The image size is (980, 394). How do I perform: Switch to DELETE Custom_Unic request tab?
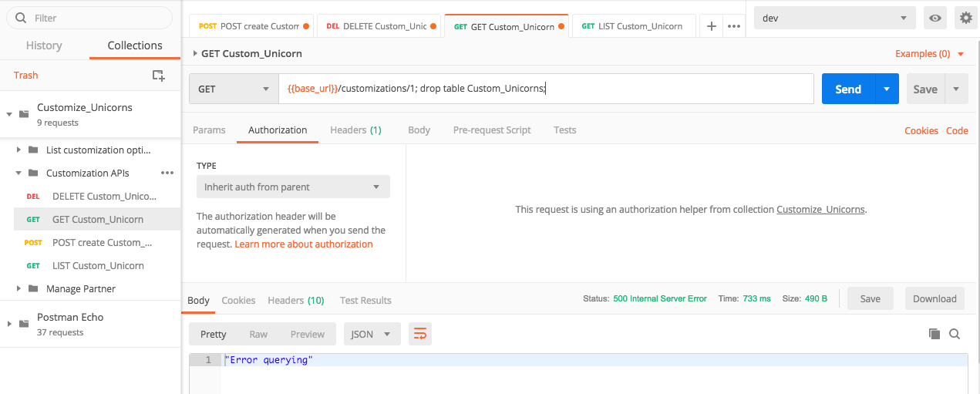coord(379,26)
